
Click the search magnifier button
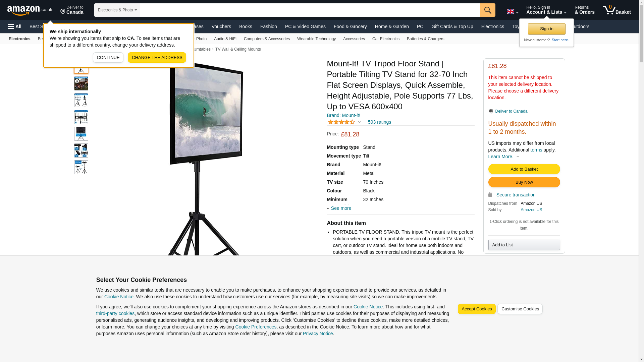click(488, 10)
